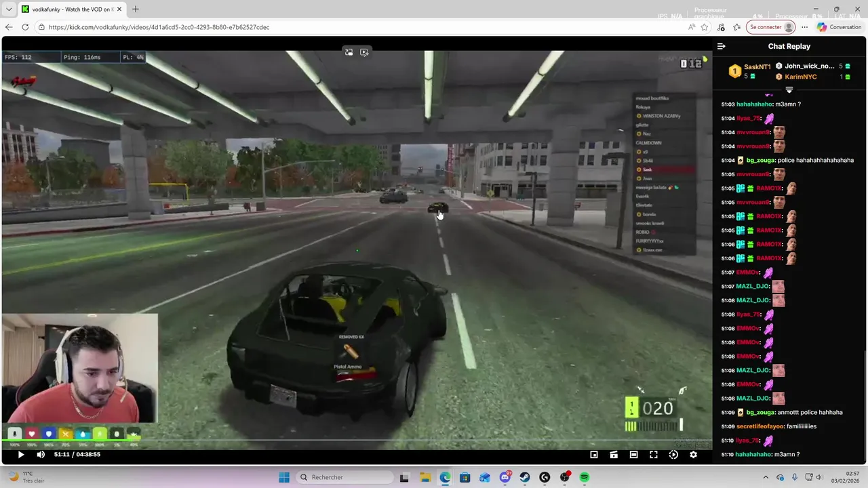Click username hahahahaho at 51:10
Viewport: 868px width, 488px height.
point(754,454)
